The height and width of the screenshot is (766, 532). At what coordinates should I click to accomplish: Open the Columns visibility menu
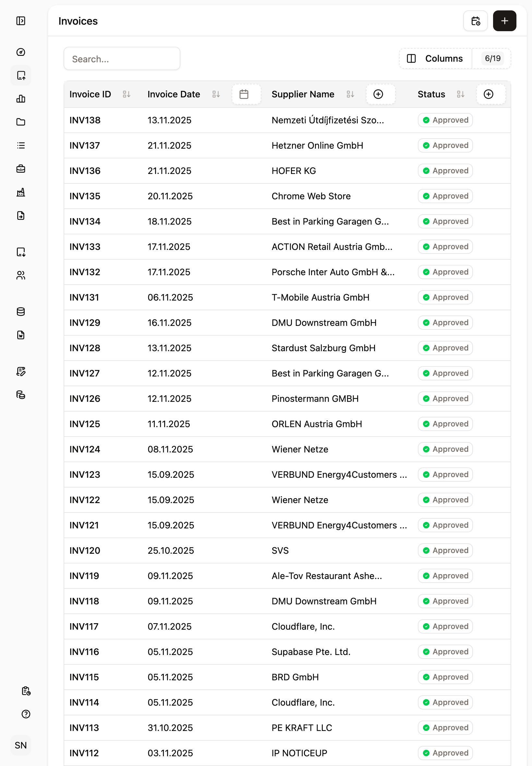pos(435,59)
